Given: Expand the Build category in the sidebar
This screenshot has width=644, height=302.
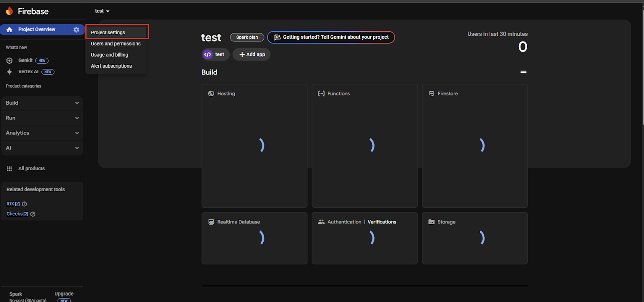Looking at the screenshot, I should pyautogui.click(x=42, y=103).
